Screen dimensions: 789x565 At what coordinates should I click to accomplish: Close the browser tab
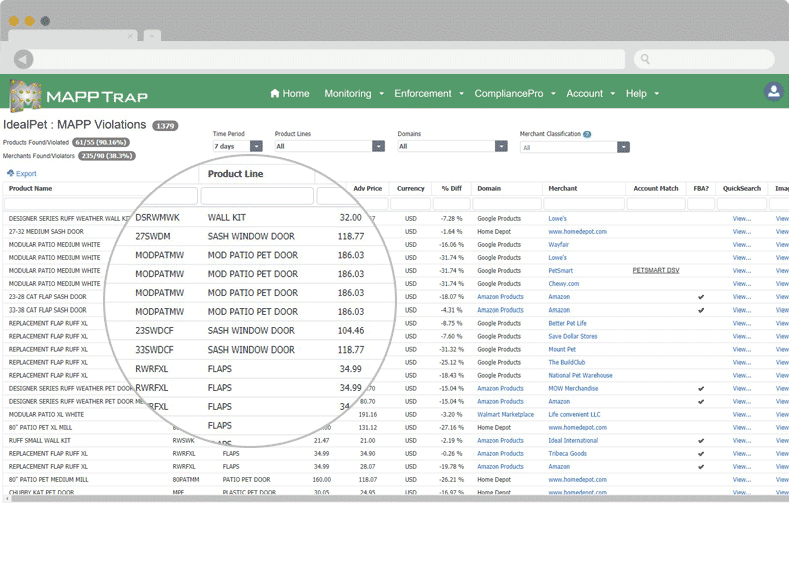(x=130, y=36)
